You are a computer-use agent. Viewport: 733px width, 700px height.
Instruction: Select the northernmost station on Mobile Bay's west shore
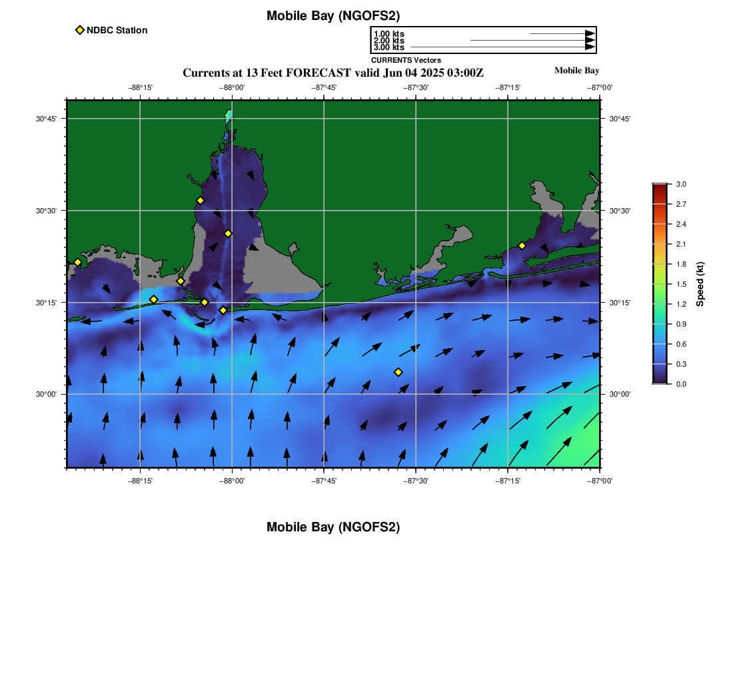click(x=200, y=201)
